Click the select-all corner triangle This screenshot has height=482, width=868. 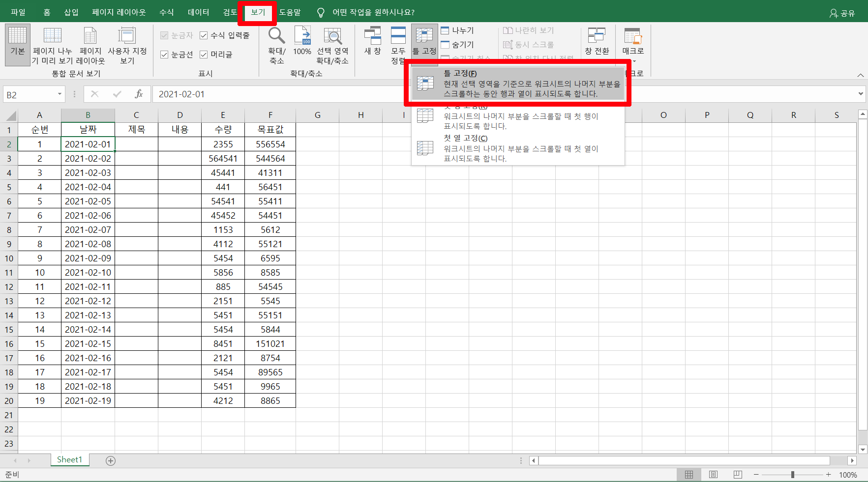(x=11, y=116)
